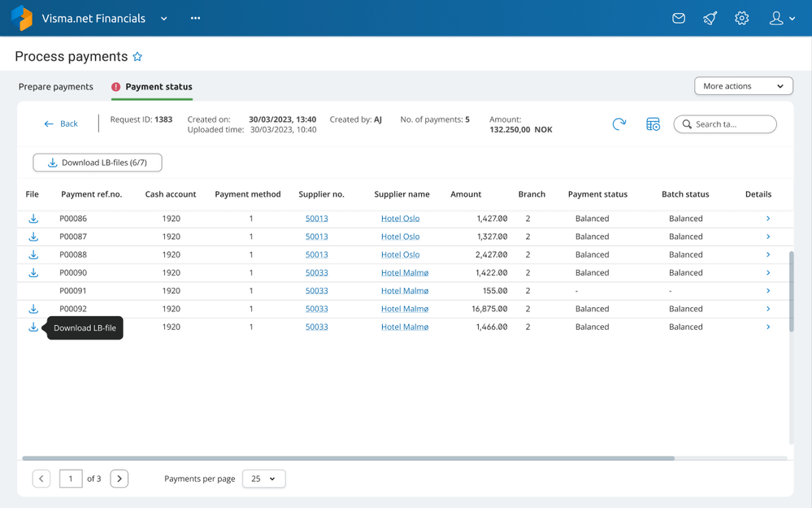Expand the Visma.net Financials app switcher arrow
This screenshot has width=812, height=508.
(163, 19)
